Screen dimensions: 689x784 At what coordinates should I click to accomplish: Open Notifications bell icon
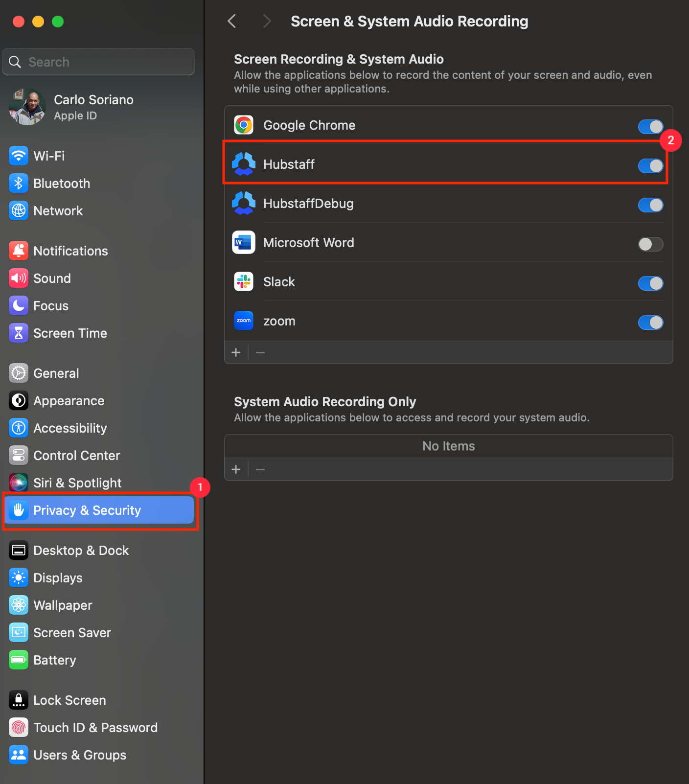point(19,251)
